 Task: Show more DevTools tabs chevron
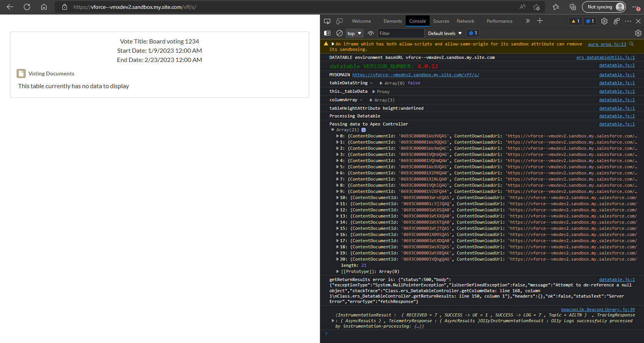click(x=528, y=21)
